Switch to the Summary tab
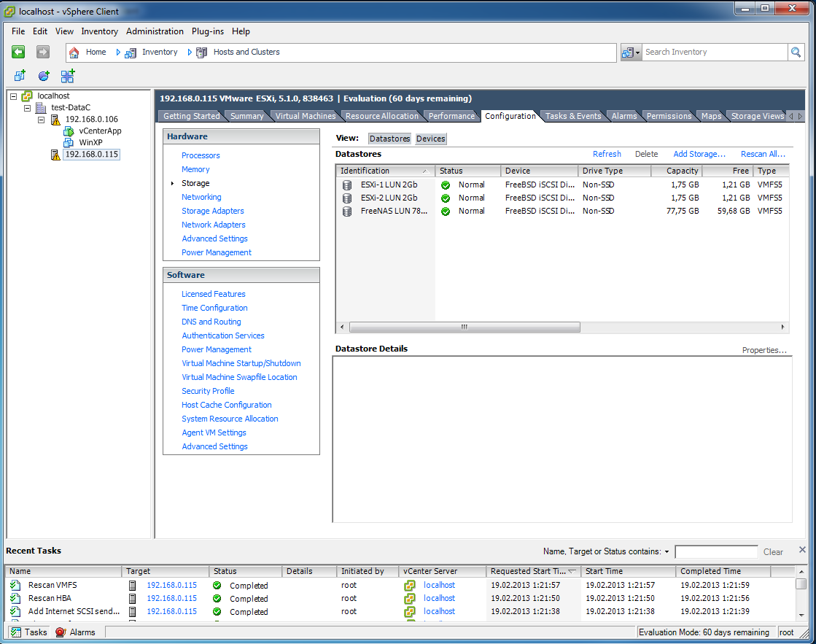The image size is (816, 644). (x=247, y=116)
